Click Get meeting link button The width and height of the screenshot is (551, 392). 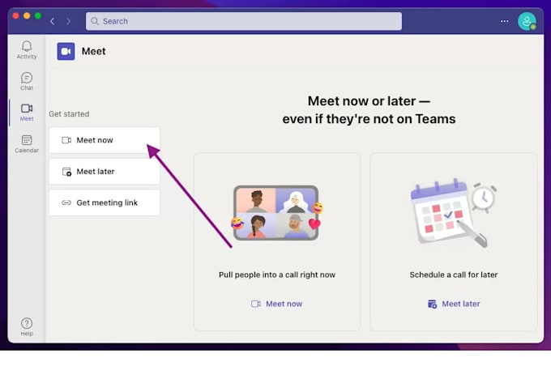(x=105, y=202)
